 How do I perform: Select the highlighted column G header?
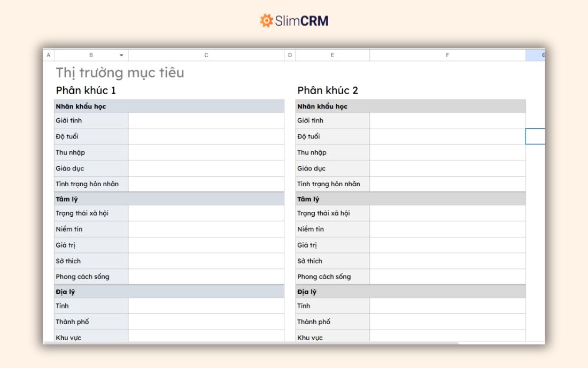coord(536,55)
